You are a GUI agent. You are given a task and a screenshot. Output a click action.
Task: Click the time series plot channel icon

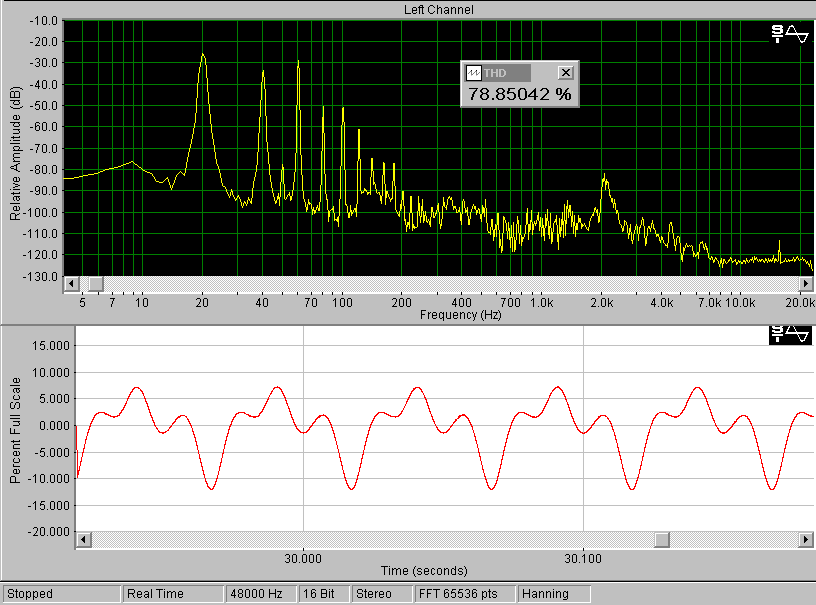pos(789,334)
